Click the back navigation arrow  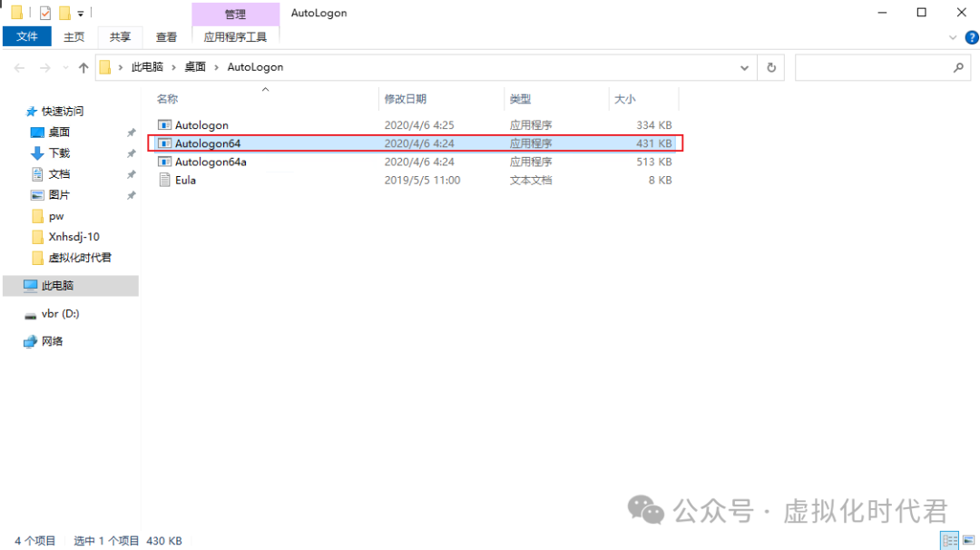(19, 67)
